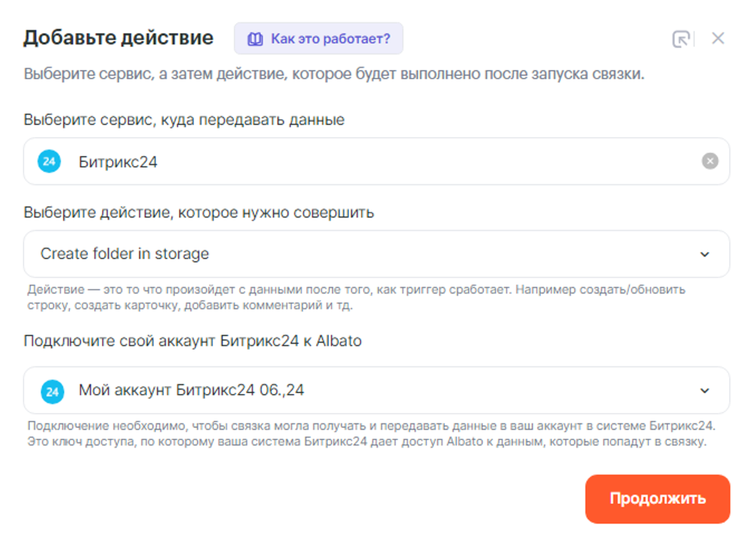Expand the account selector chevron
Screen dimensions: 756x550
pos(705,391)
